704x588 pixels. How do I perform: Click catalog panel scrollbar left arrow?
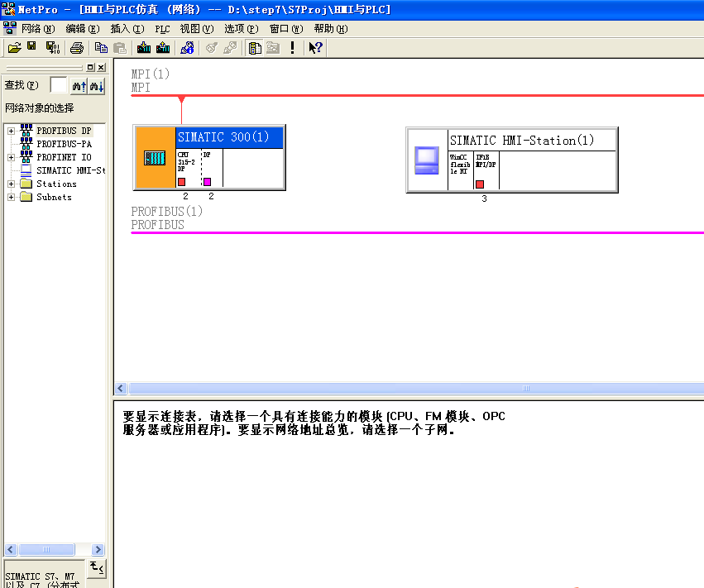pyautogui.click(x=12, y=549)
